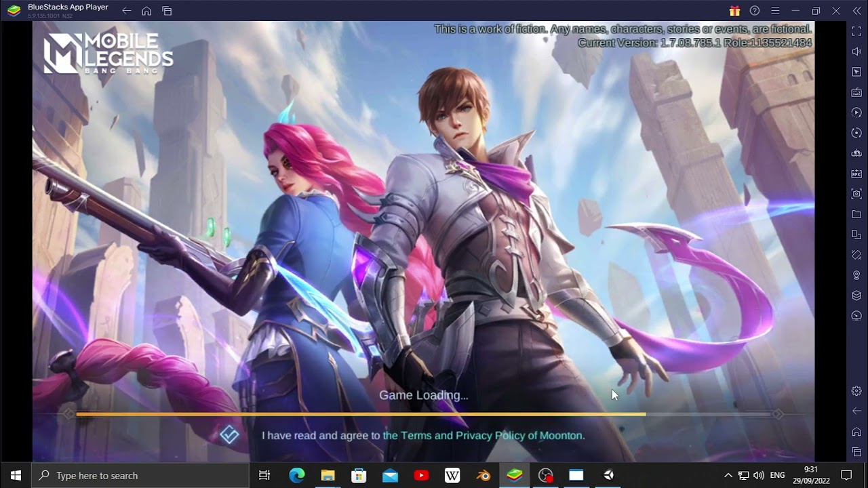Show recent apps from the title bar
The image size is (868, 488).
point(167,11)
